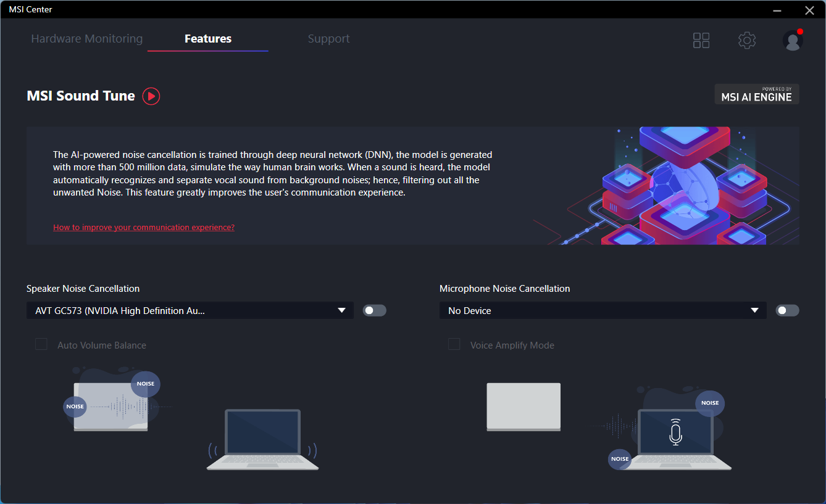Enable the Microphone Noise Cancellation toggle
This screenshot has height=504, width=826.
tap(788, 310)
